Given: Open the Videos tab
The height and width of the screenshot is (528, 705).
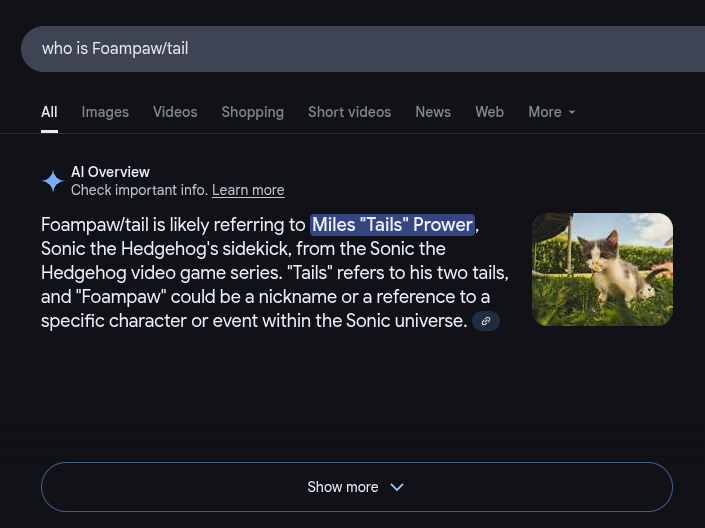Looking at the screenshot, I should (x=175, y=112).
